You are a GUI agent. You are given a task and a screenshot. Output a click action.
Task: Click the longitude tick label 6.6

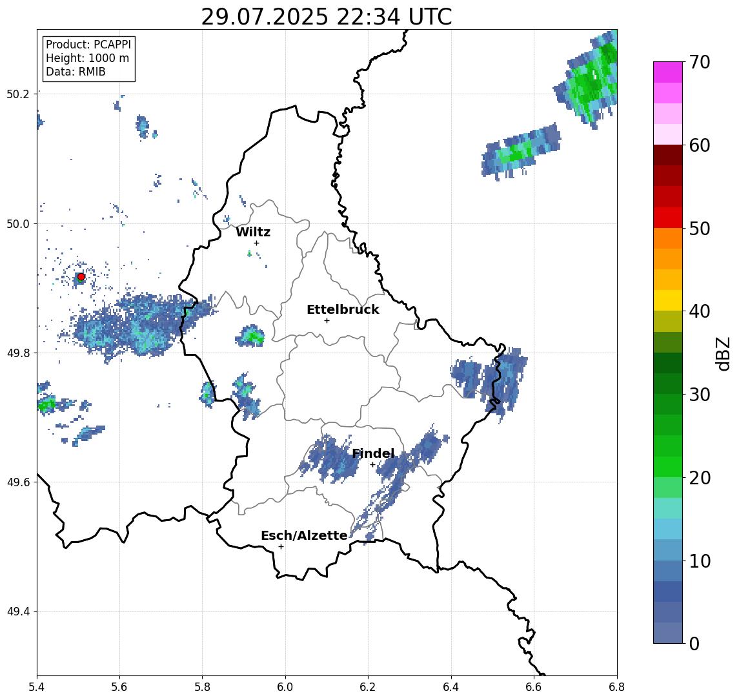[534, 687]
